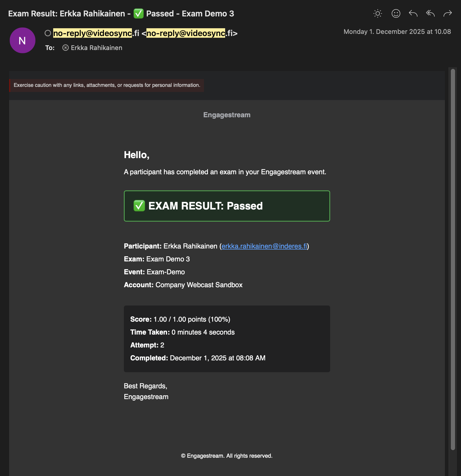
Task: Click the green checkmark in the subject line
Action: click(139, 13)
